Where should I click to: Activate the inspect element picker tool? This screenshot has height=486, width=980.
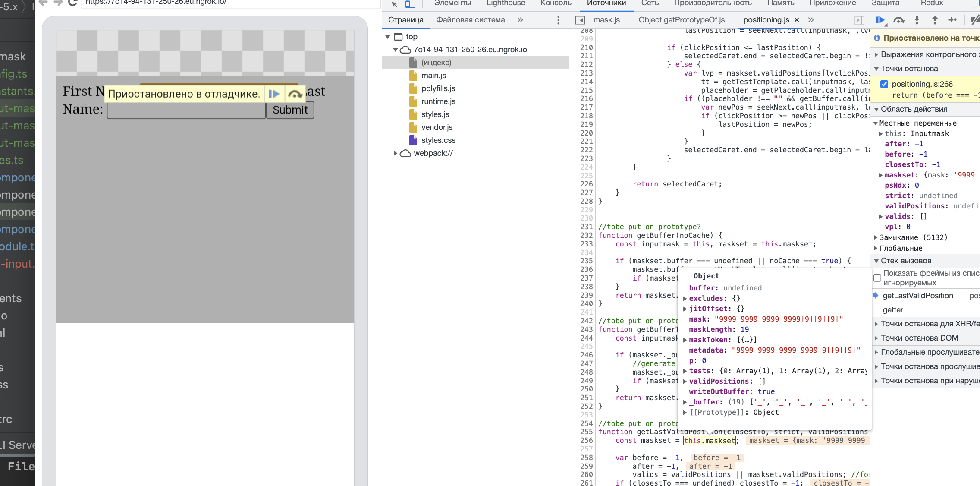[393, 4]
